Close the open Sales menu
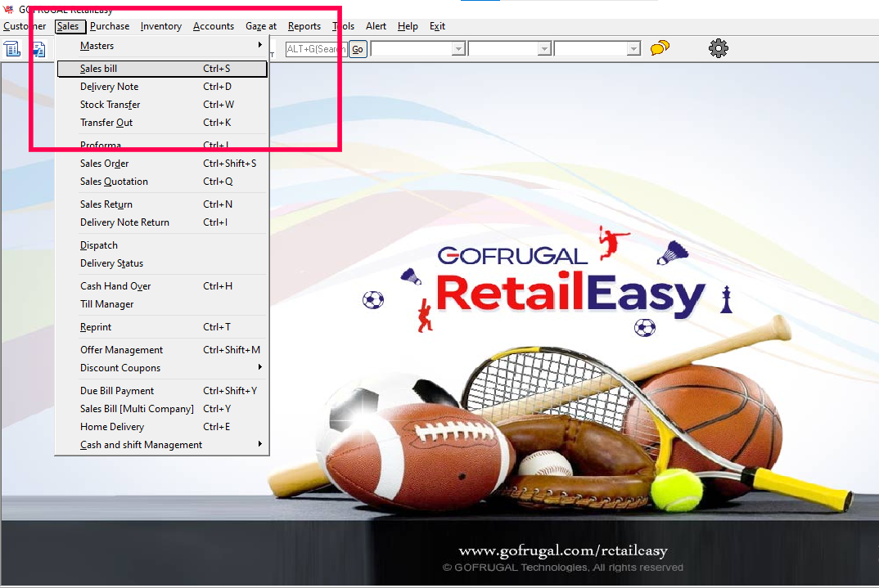Viewport: 879px width, 588px height. 69,26
